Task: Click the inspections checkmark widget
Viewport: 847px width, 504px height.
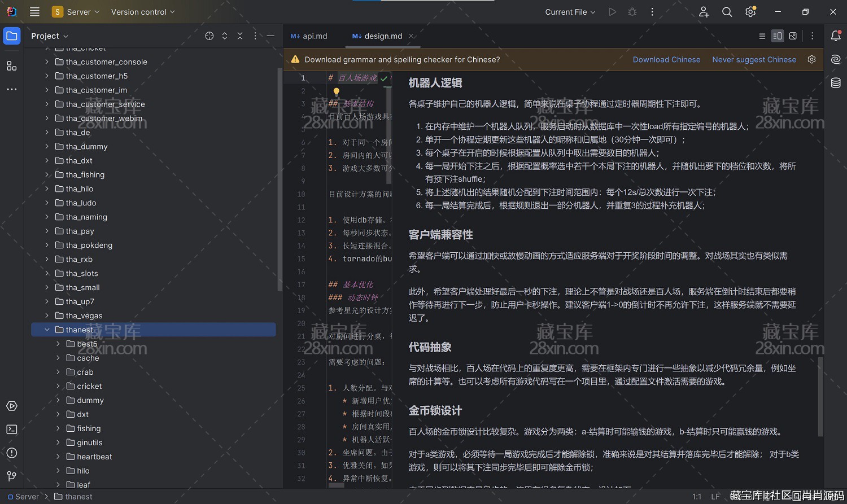Action: [384, 78]
